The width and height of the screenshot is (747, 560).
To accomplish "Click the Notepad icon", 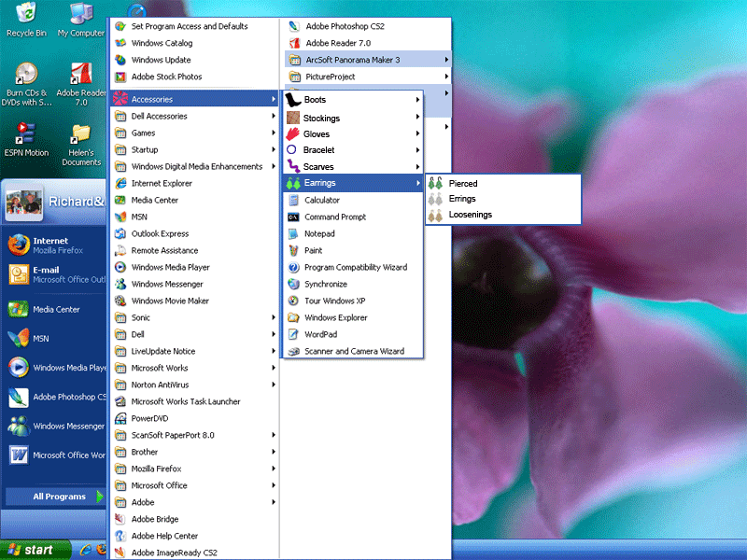I will (293, 234).
